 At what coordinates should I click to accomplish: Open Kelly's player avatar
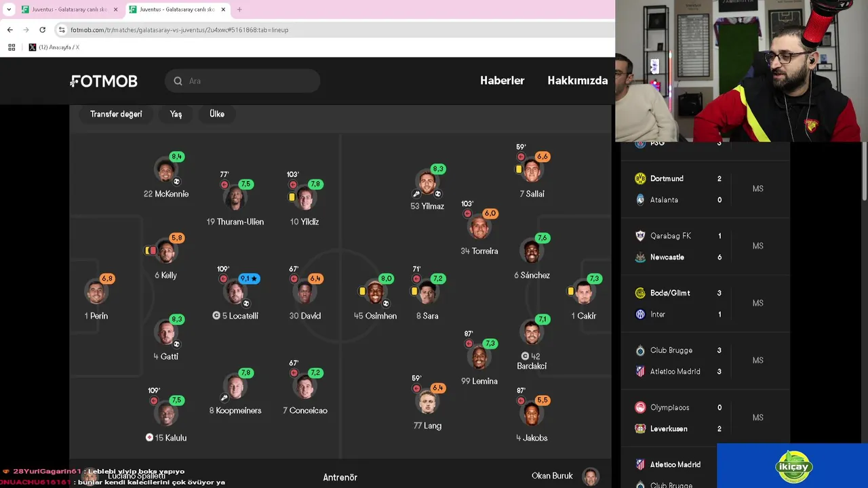click(165, 252)
